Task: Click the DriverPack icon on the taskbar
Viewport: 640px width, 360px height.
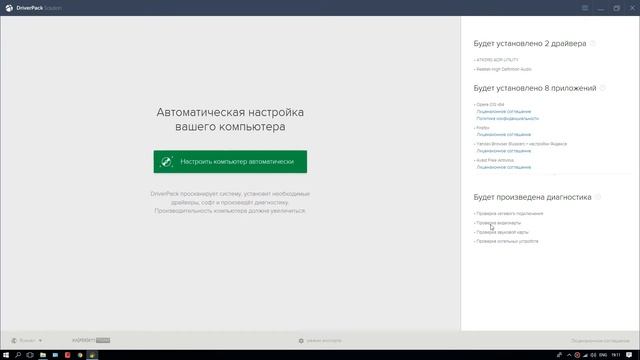Action: click(93, 355)
